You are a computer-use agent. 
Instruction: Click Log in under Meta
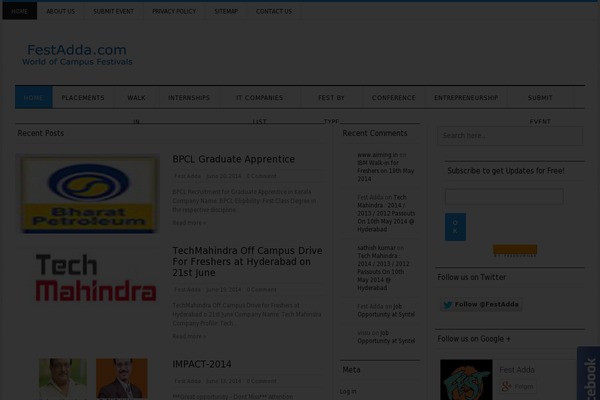click(348, 392)
